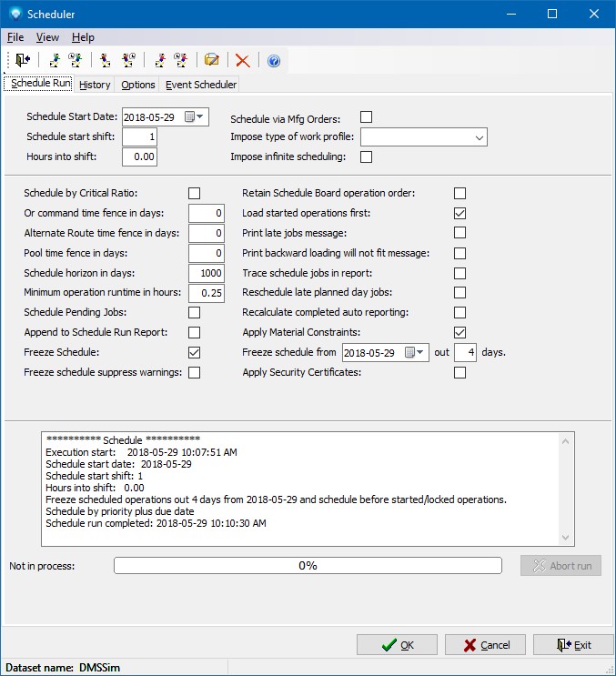Viewport: 616px width, 676px height.
Task: Click the Scheduler app icon in the title bar
Action: click(15, 15)
